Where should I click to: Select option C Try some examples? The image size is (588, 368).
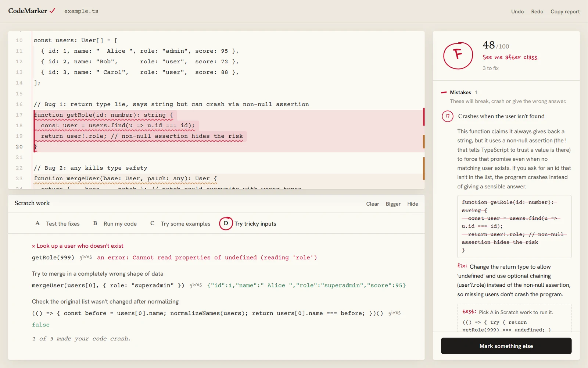pos(180,224)
